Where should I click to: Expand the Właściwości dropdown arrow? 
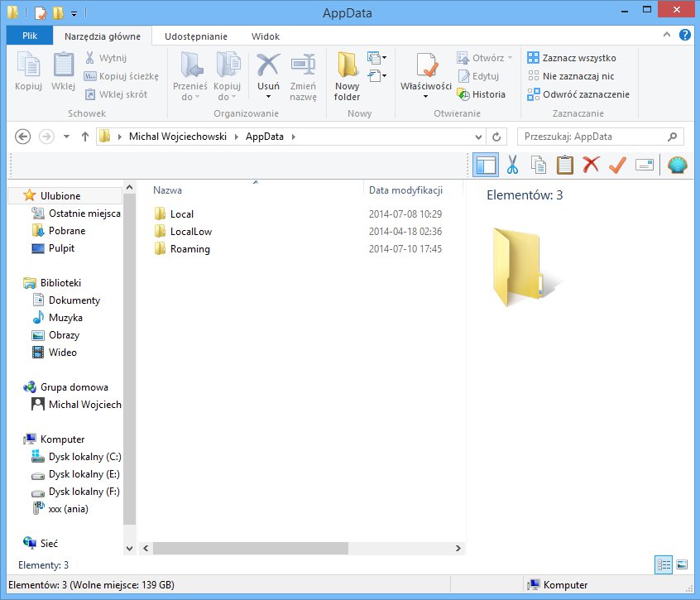pyautogui.click(x=426, y=97)
